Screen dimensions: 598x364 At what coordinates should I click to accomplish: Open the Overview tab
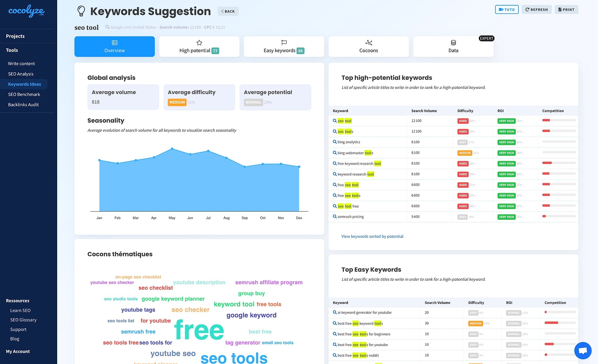115,47
